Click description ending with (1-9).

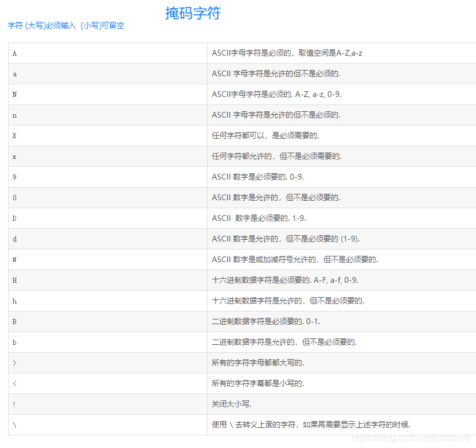point(286,239)
